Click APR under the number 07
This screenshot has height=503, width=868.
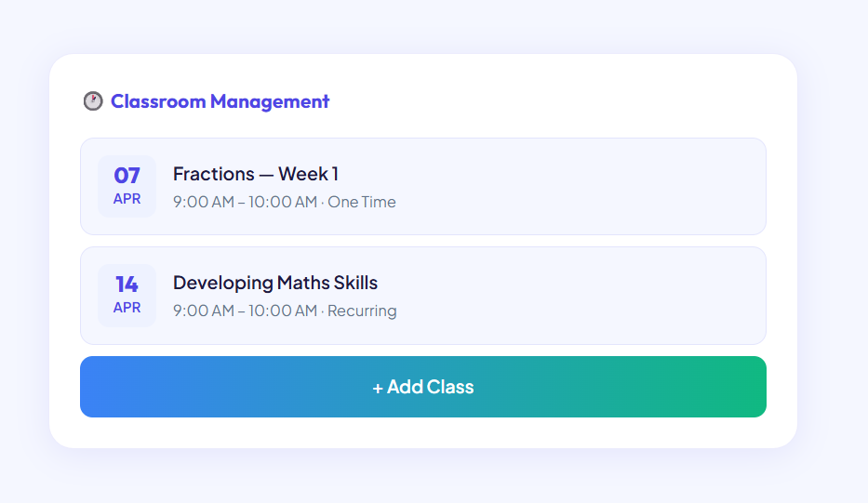click(127, 199)
